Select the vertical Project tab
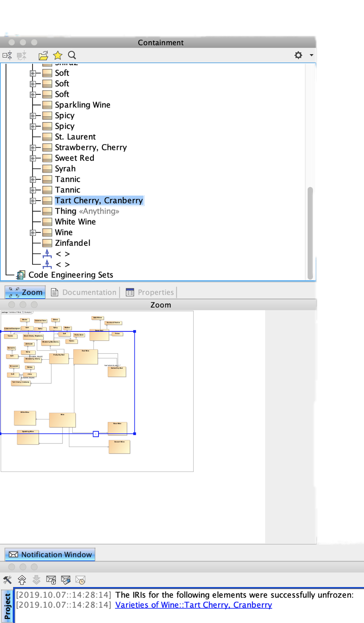 [7, 606]
